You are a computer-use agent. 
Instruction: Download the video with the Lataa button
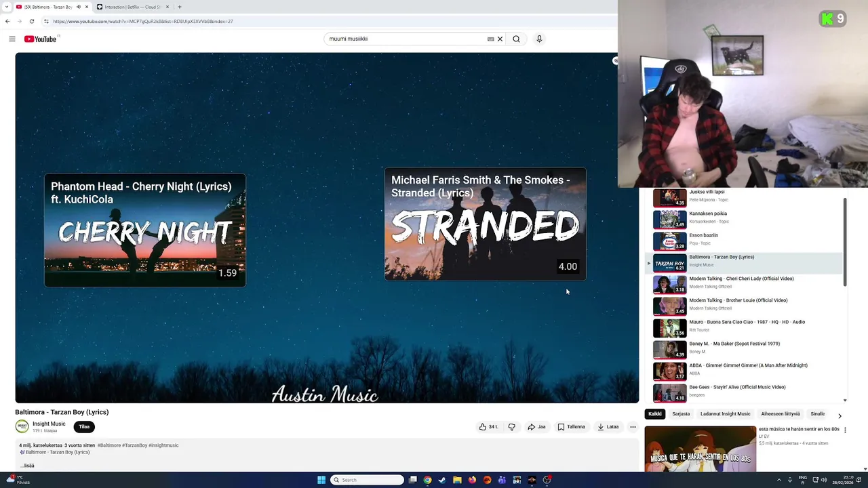[608, 427]
